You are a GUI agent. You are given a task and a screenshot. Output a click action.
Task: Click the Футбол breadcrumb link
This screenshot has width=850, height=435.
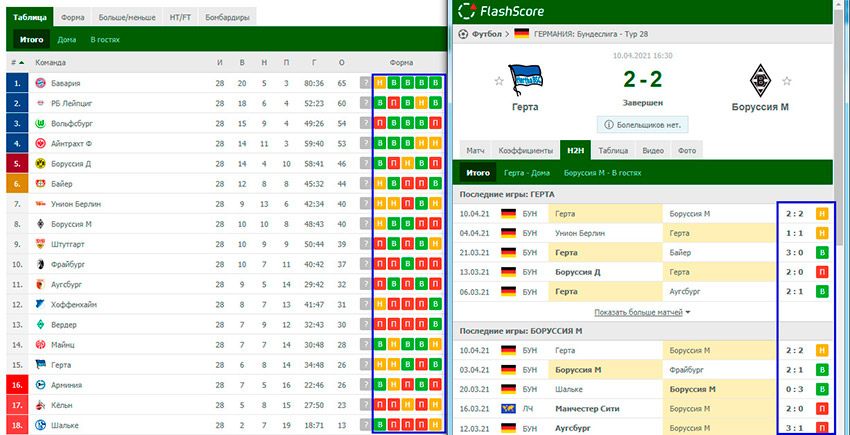[487, 34]
